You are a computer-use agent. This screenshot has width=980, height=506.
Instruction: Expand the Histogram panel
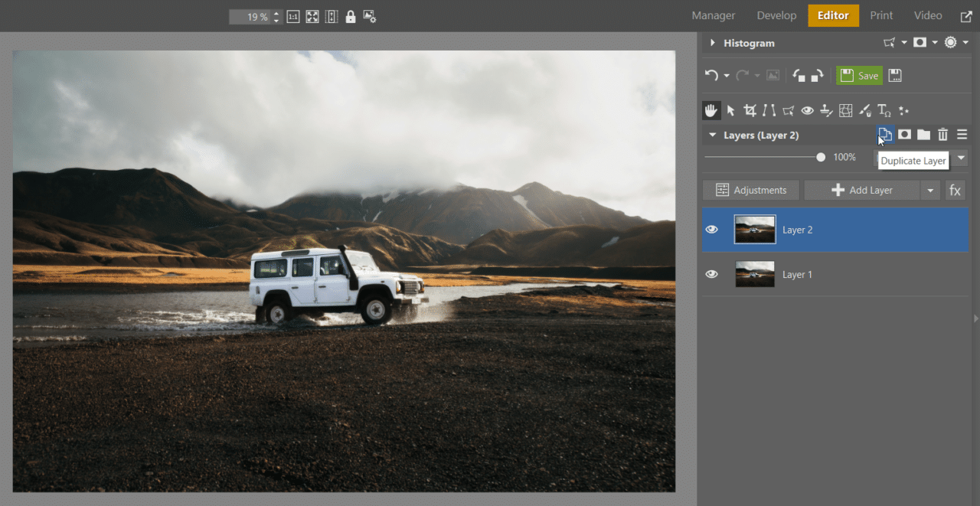tap(712, 43)
